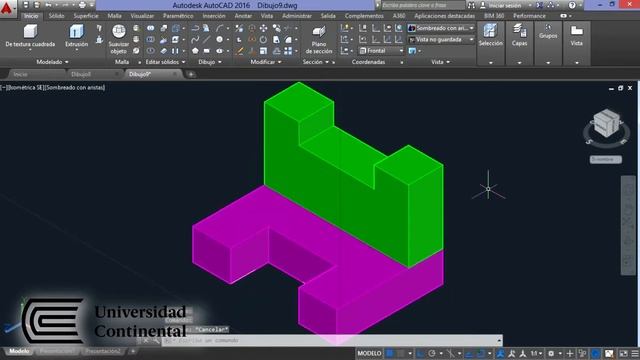Open the Vista no guardada view dropdown
This screenshot has height=360, width=640.
[x=441, y=40]
